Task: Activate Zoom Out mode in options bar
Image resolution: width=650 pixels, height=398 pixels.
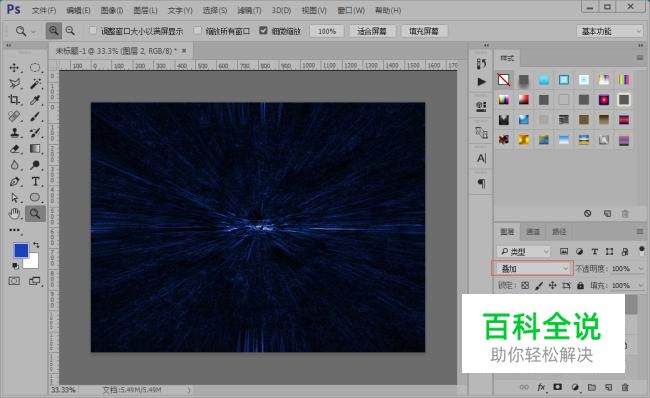Action: pyautogui.click(x=70, y=31)
